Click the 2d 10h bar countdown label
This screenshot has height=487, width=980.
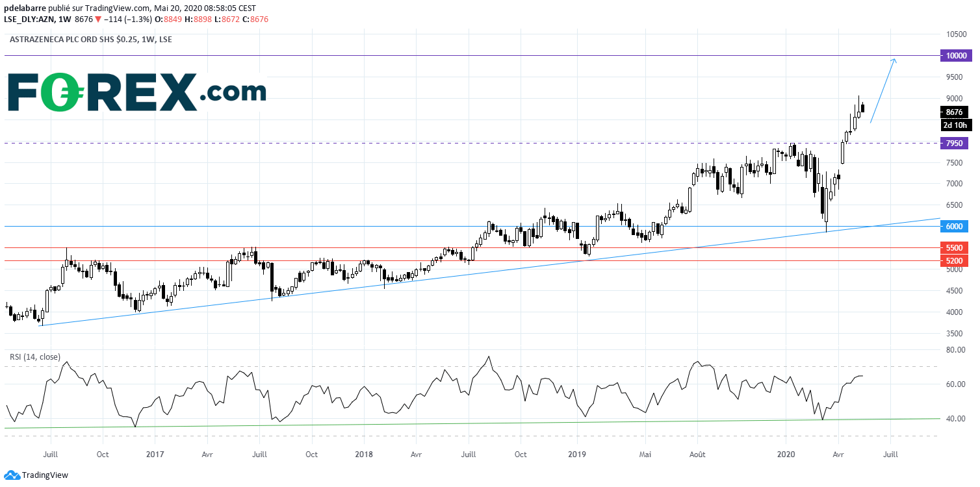[955, 125]
